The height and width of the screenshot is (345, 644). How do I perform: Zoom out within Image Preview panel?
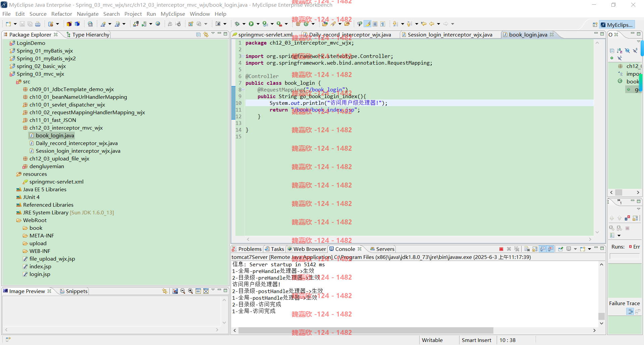(183, 291)
